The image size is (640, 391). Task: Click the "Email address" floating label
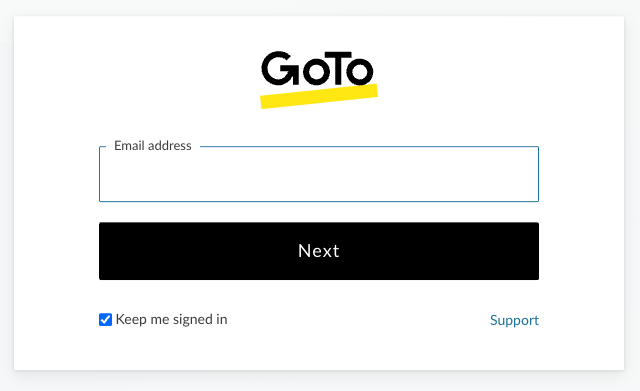(153, 146)
